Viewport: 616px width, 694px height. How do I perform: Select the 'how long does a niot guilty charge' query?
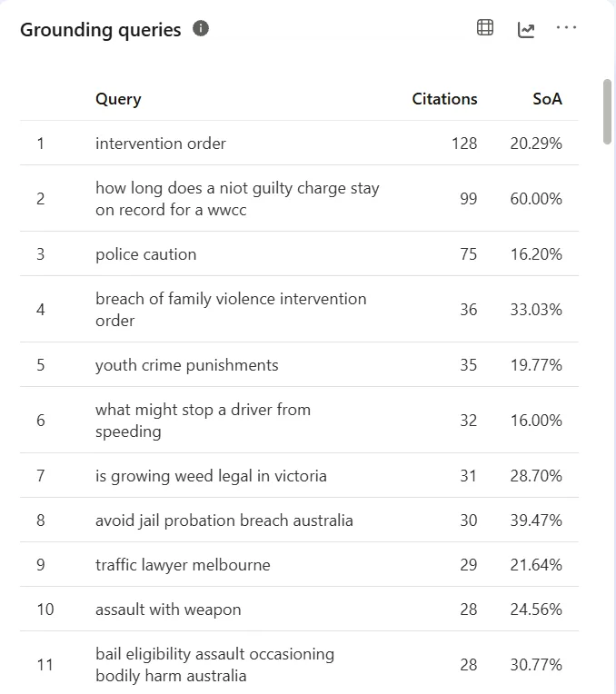click(x=237, y=199)
